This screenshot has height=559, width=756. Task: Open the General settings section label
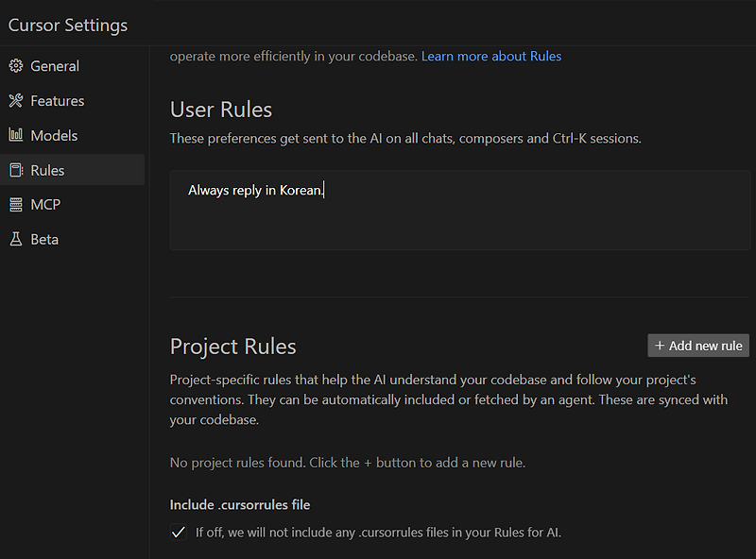pos(55,66)
